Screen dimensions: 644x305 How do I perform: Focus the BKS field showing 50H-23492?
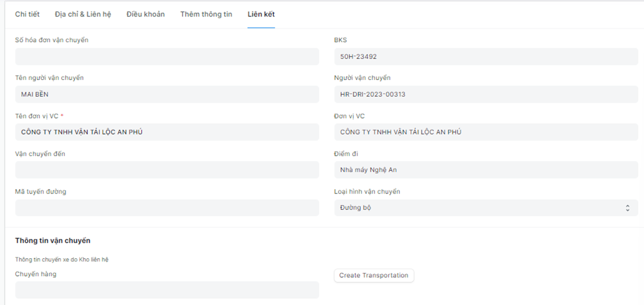tap(485, 57)
